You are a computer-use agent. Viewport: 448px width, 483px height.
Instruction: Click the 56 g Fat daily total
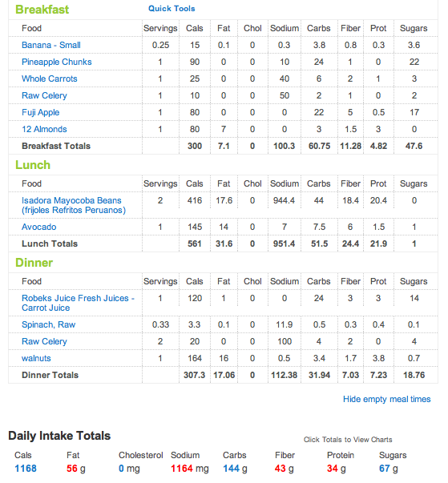coord(76,469)
